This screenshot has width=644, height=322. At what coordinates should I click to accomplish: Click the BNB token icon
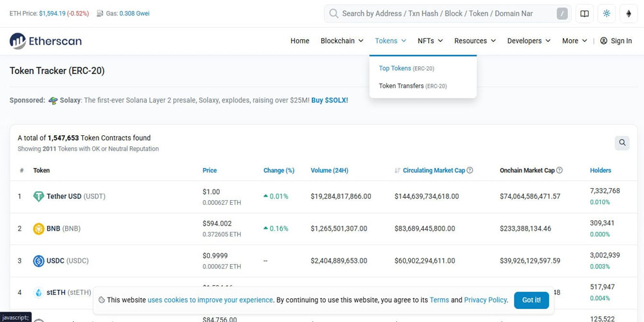[39, 229]
